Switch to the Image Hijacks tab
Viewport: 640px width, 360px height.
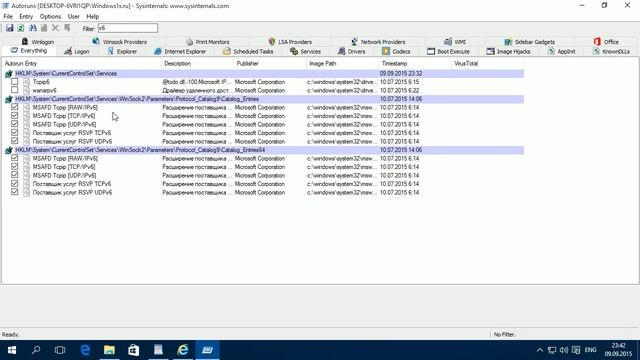508,51
